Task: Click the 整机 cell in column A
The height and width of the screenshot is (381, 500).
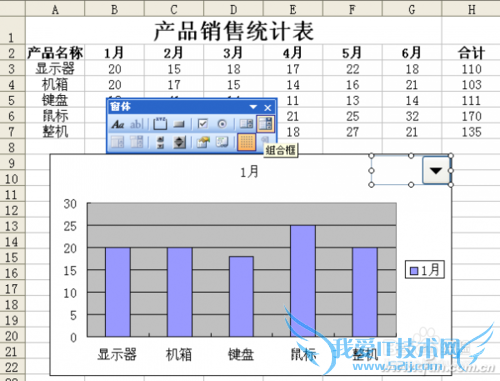Action: pos(55,132)
